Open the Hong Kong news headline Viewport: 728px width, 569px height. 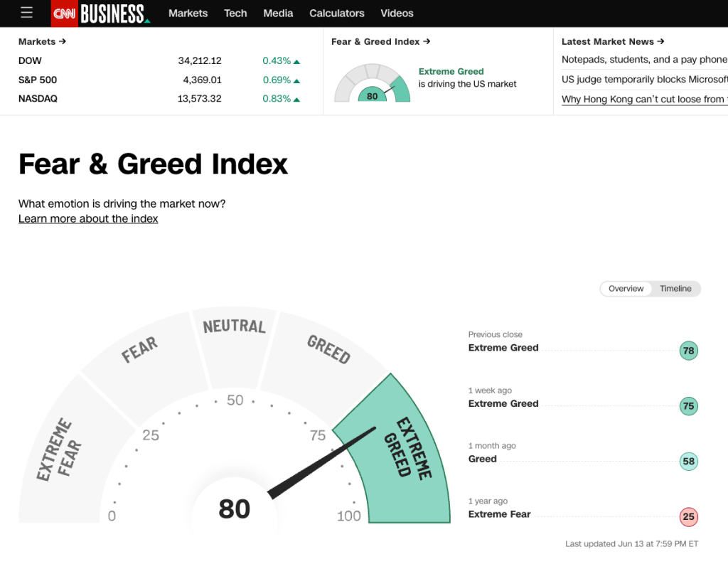643,100
